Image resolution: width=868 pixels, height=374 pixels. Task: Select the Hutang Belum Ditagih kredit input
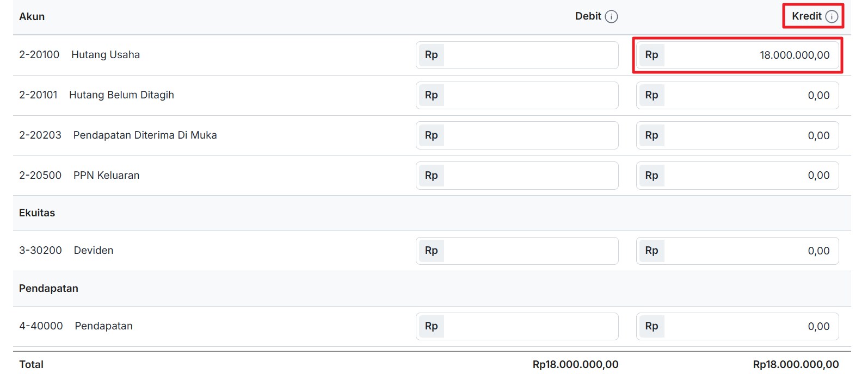click(737, 95)
